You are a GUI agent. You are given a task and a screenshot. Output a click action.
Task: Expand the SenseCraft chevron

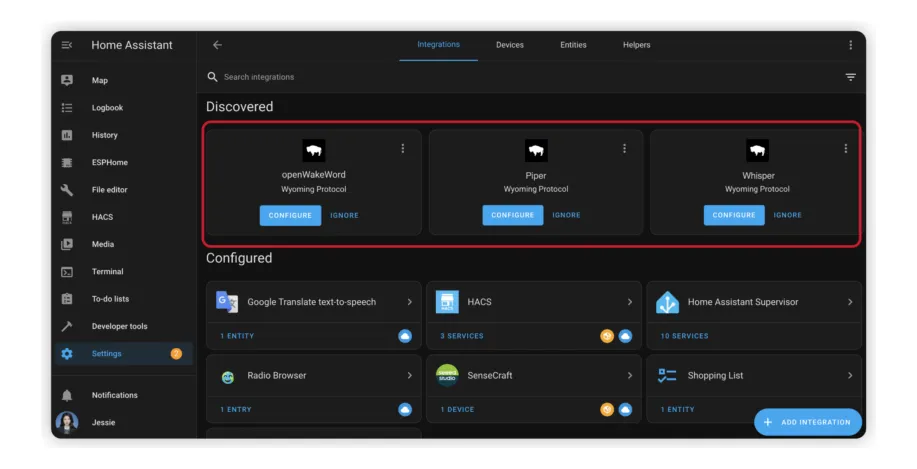630,375
